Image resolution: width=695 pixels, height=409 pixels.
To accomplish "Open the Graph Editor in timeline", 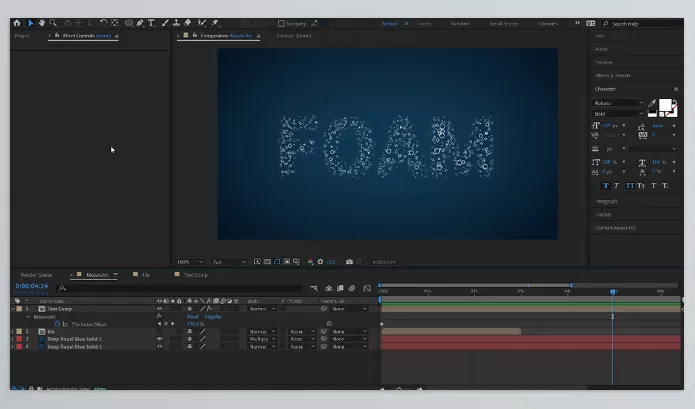I will tap(367, 288).
